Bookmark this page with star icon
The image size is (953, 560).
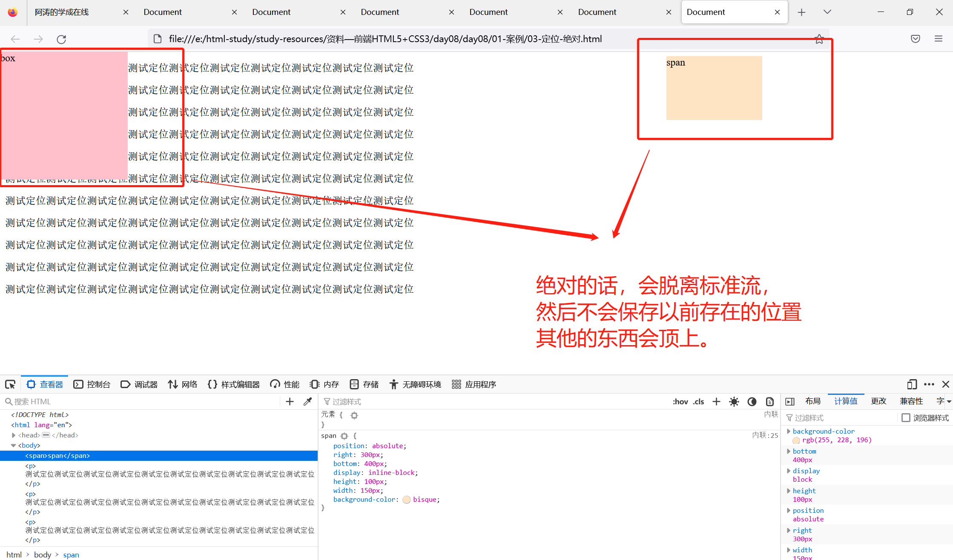819,39
